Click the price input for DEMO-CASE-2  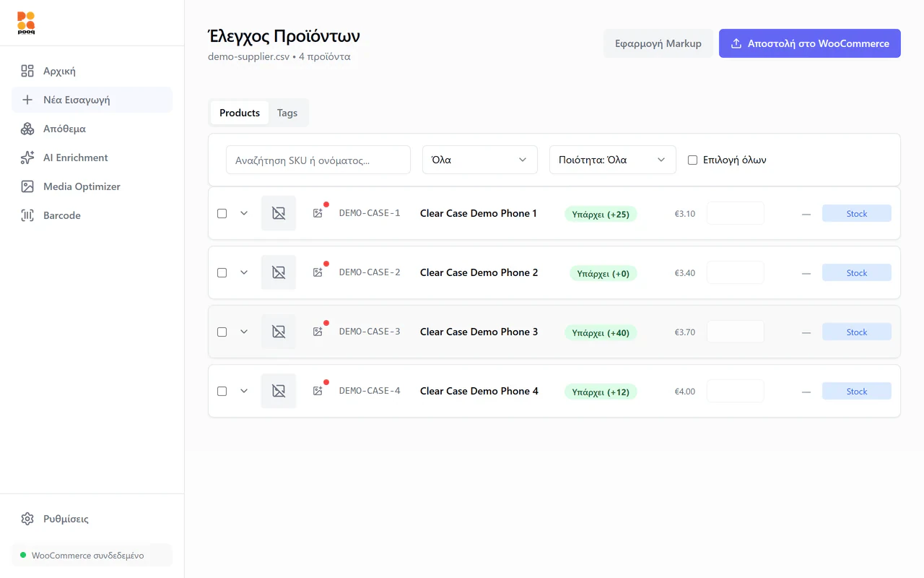click(736, 272)
